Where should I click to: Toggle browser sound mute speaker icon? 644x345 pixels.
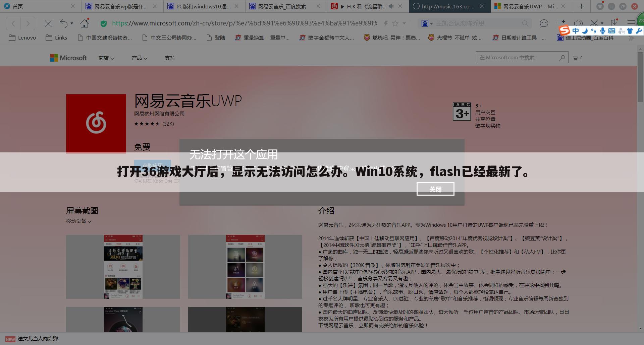click(x=578, y=23)
